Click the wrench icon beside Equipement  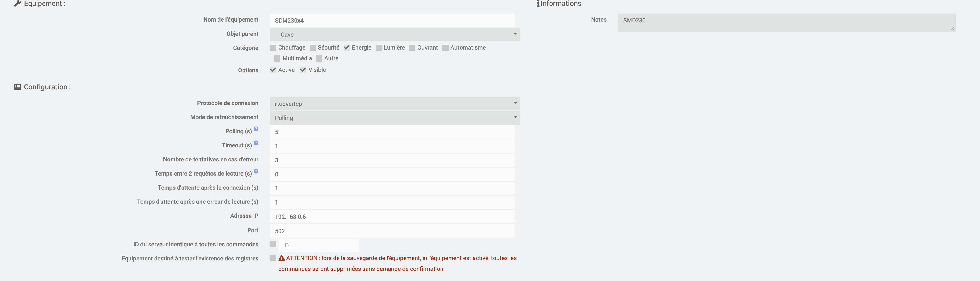[17, 4]
